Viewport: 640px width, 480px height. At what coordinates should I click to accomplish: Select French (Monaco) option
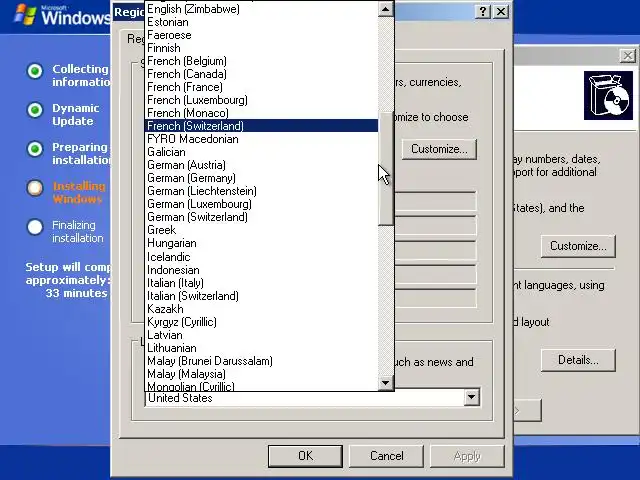(261, 113)
